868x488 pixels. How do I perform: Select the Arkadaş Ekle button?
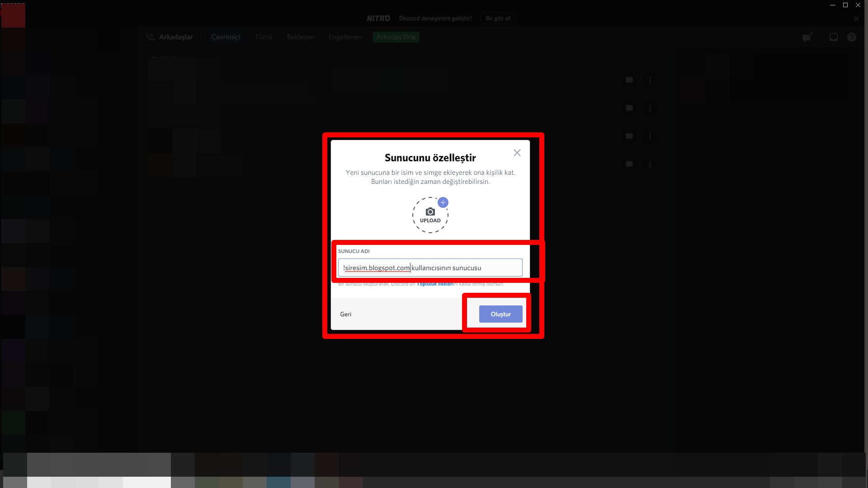coord(396,37)
